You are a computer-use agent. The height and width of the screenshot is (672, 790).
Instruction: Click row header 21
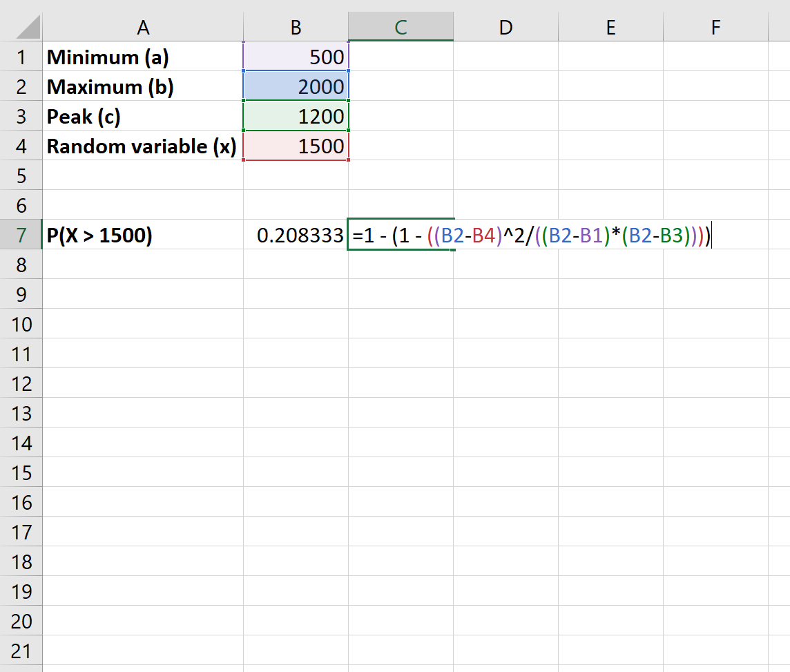pyautogui.click(x=21, y=650)
